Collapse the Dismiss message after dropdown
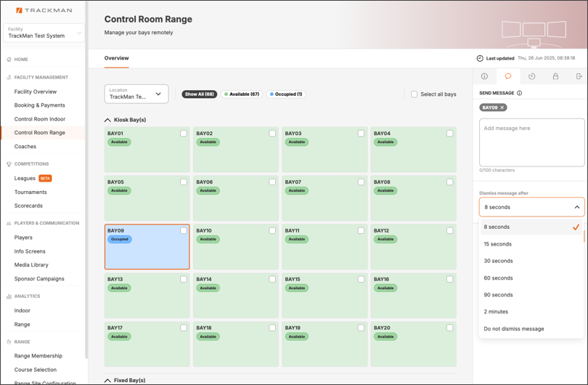 [x=531, y=207]
